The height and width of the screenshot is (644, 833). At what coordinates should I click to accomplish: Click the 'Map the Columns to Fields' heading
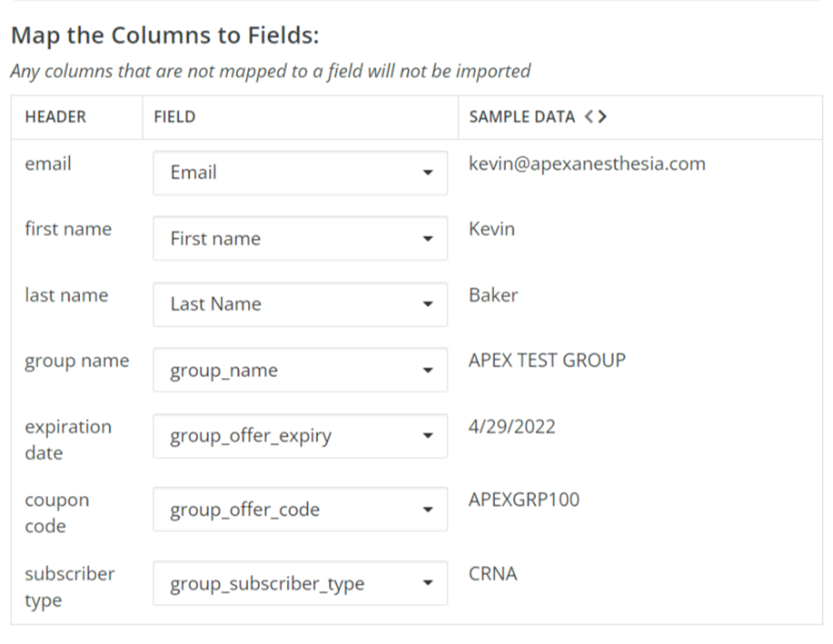click(x=164, y=36)
